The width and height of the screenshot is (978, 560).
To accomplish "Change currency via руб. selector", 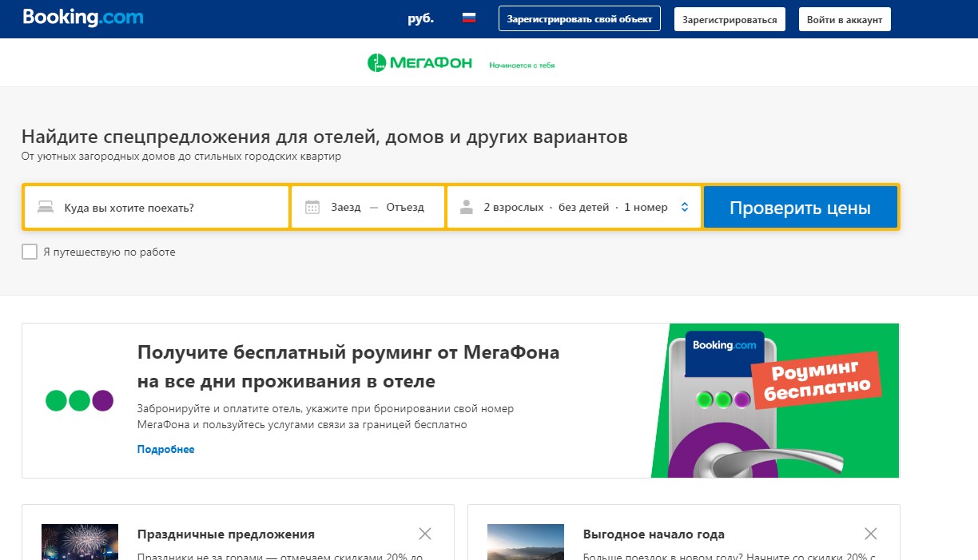I will click(x=421, y=18).
